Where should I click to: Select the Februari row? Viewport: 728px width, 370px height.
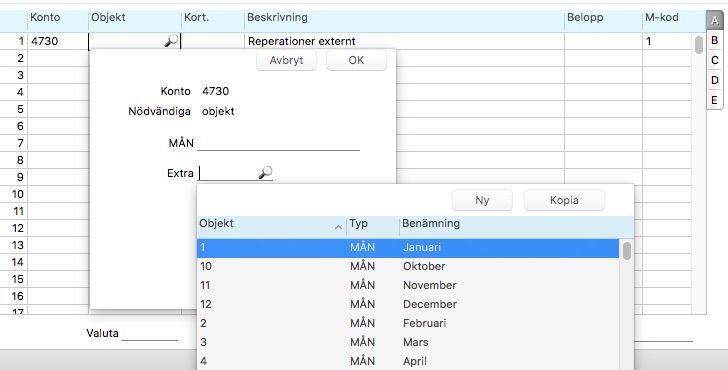408,323
